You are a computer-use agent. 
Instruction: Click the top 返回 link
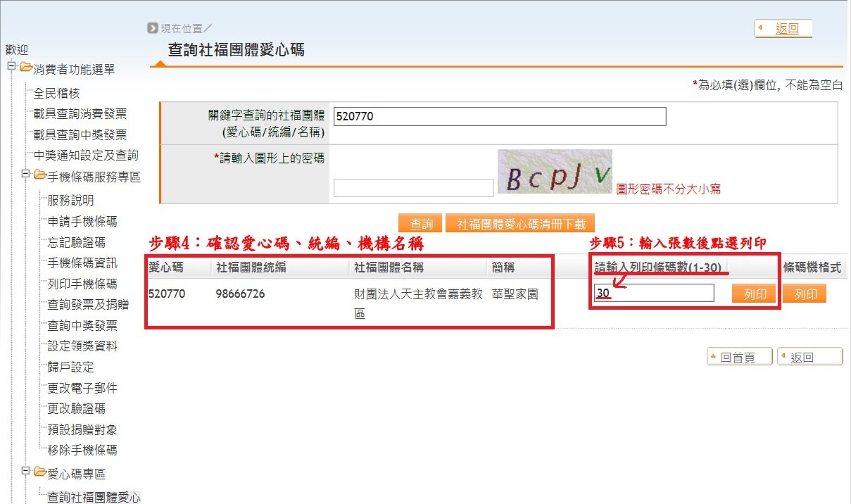pos(787,29)
